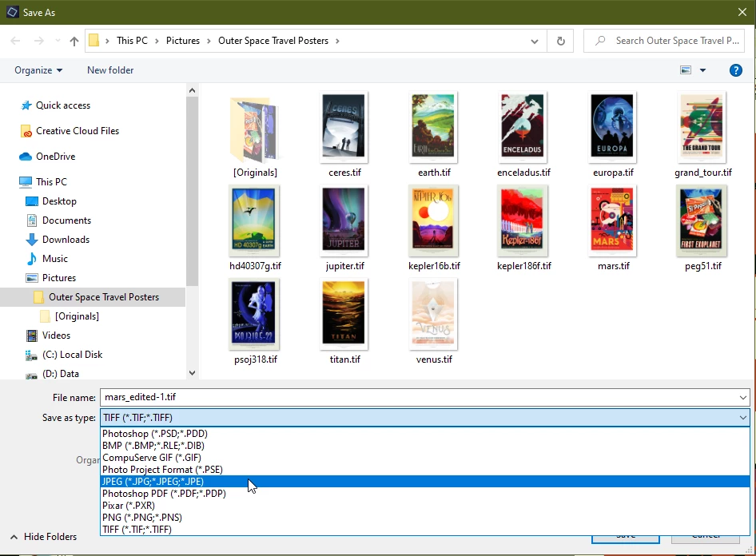Choose Photoshop PDF (*.PDF;*.PDP) format
Screen dimensions: 756x556
coord(425,494)
